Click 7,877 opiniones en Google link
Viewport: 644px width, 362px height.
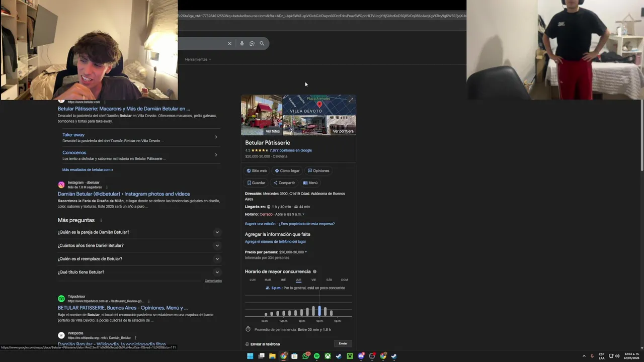(291, 150)
